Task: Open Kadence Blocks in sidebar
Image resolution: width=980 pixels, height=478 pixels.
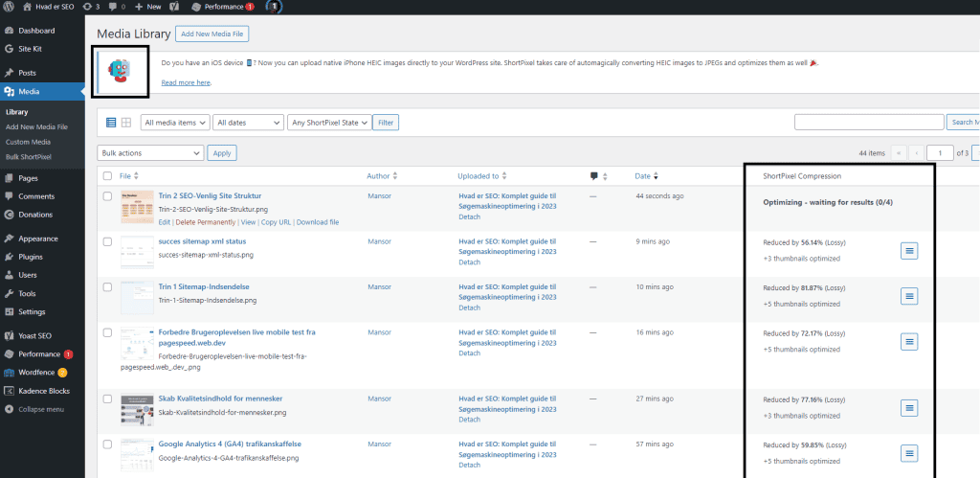Action: (x=42, y=391)
